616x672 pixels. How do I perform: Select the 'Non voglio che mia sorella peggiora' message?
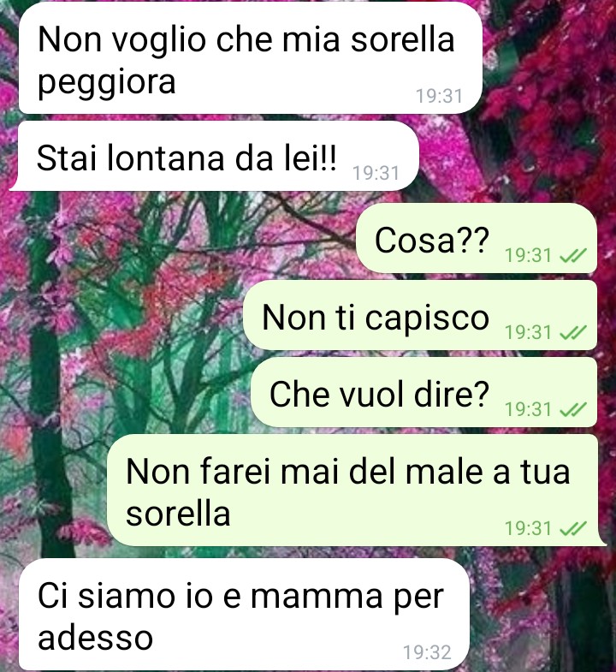coord(251,58)
